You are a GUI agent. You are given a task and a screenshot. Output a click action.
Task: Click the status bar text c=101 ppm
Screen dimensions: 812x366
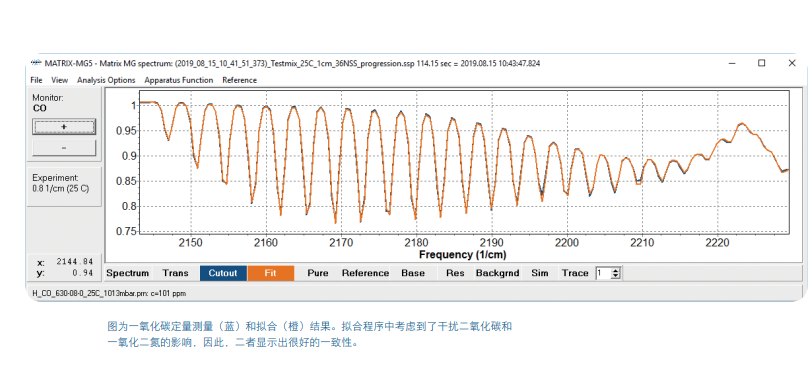[x=168, y=294]
